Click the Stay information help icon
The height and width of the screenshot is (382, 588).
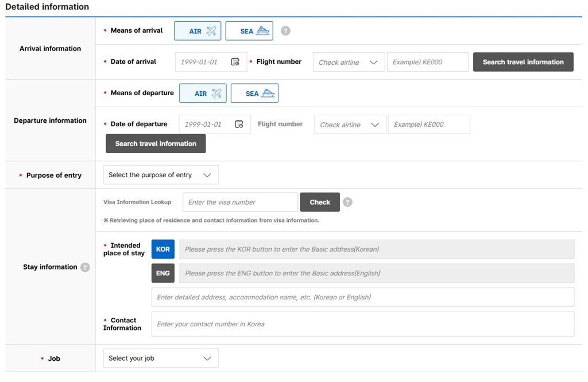tap(85, 267)
